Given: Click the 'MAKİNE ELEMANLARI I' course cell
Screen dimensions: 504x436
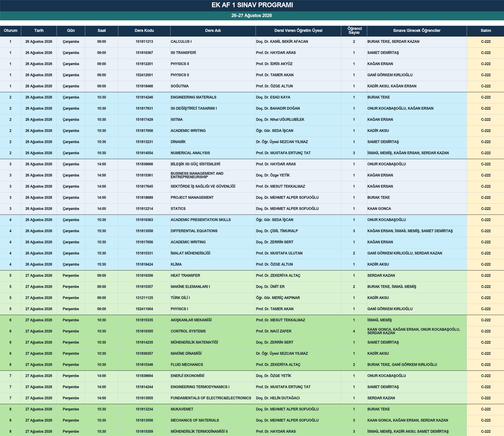Looking at the screenshot, I should tap(213, 287).
